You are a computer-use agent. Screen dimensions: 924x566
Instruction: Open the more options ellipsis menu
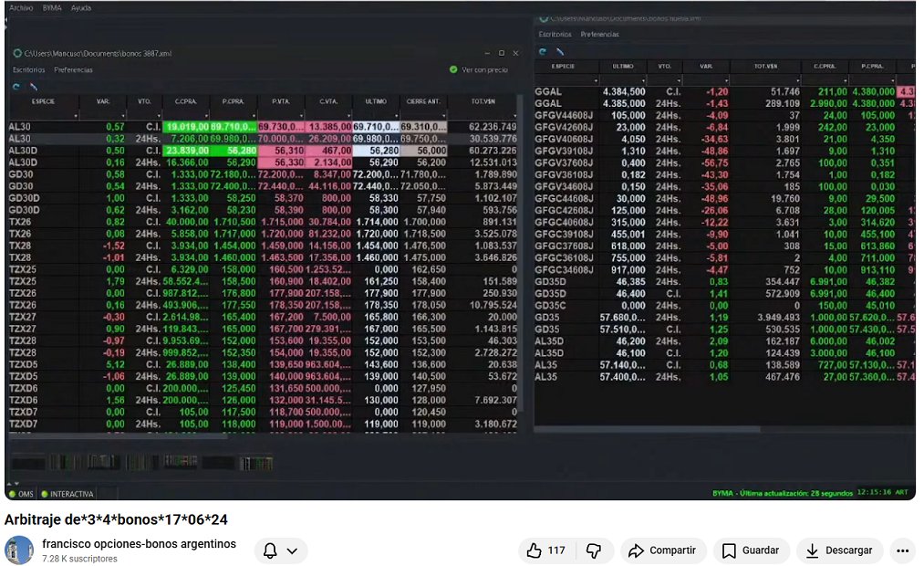tap(902, 550)
